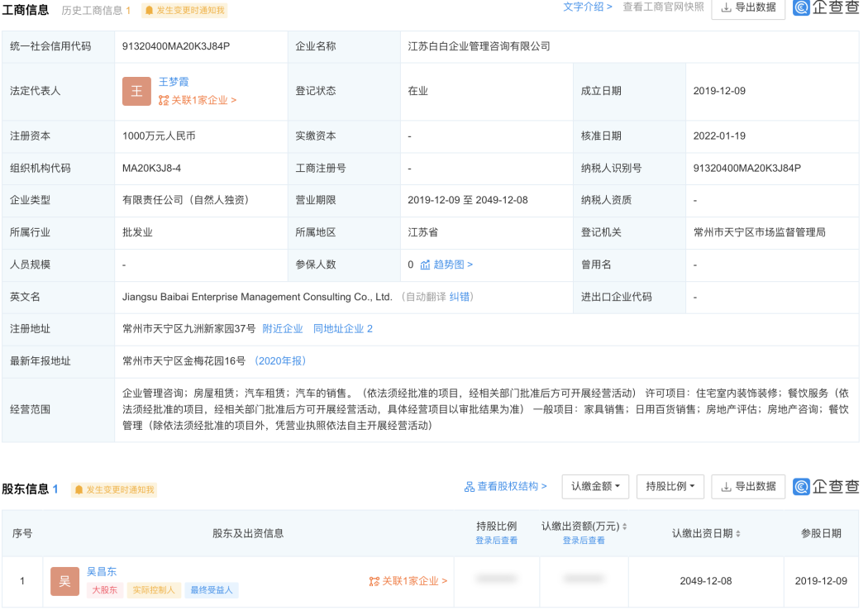
Task: Open 认缴金额 dropdown
Action: pos(595,487)
